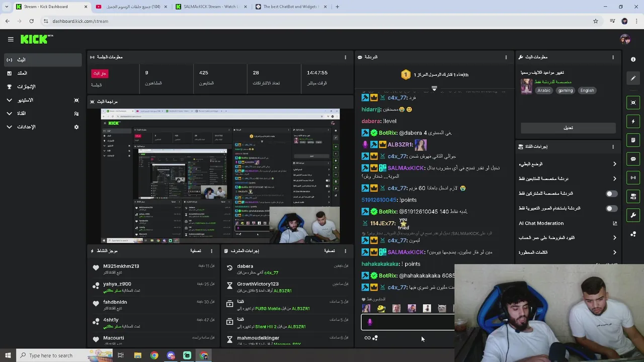This screenshot has width=644, height=362.
Task: Select GrowthVictory123 row in moderator actions
Action: click(287, 287)
